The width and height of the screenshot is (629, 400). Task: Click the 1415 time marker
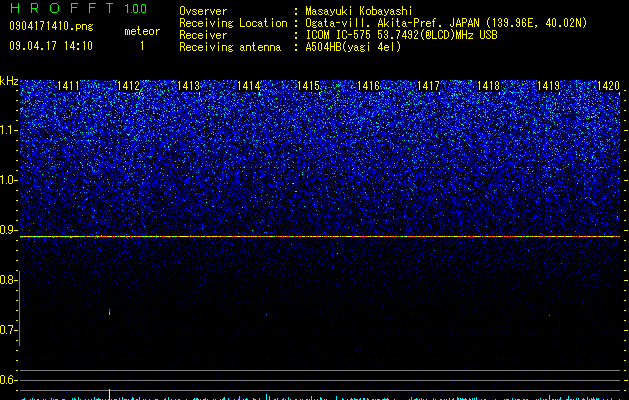[308, 85]
